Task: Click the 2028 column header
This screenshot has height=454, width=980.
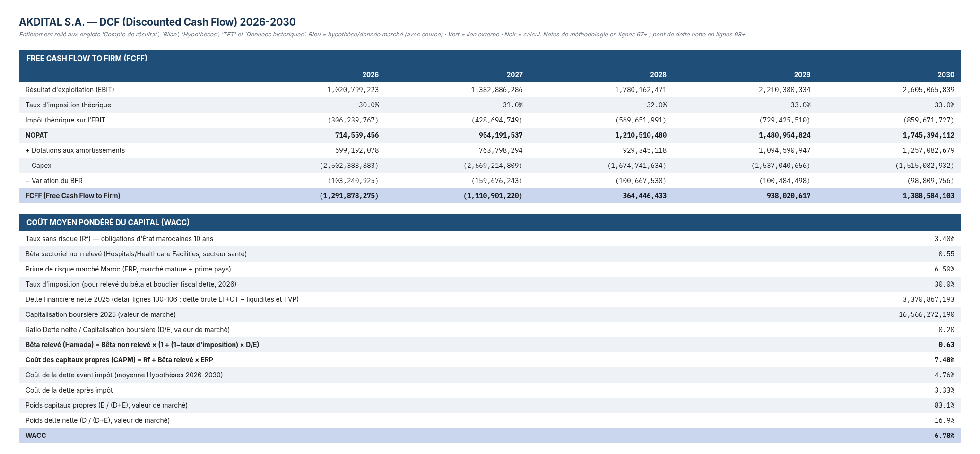Action: pyautogui.click(x=658, y=75)
